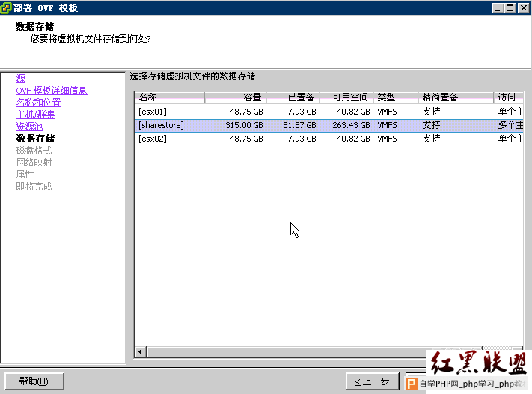Click the 网络映射 wizard step
This screenshot has width=532, height=394.
click(34, 163)
